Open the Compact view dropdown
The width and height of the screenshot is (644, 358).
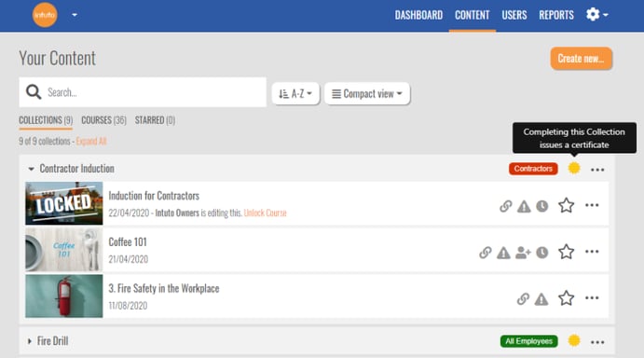pos(367,94)
